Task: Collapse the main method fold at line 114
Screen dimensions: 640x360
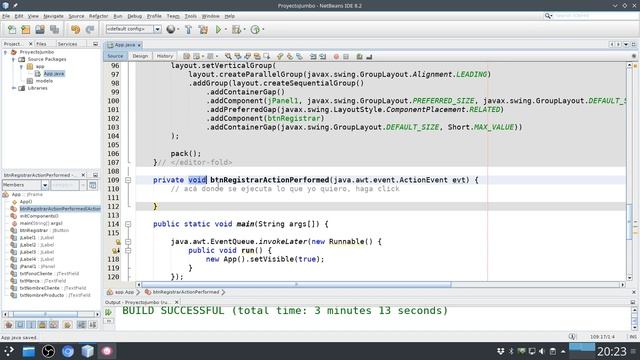Action: click(128, 224)
